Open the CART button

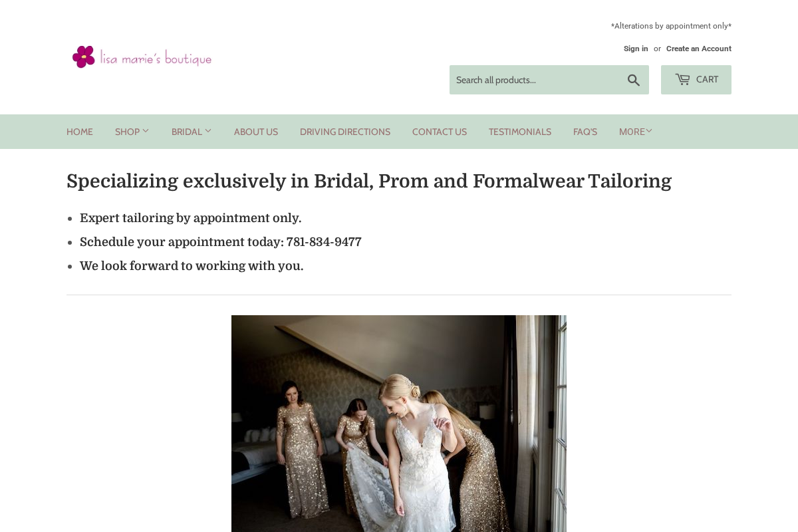click(696, 80)
